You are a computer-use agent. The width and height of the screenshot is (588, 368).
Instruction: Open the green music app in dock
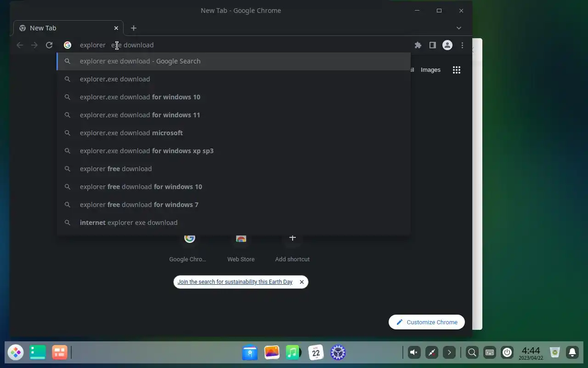pyautogui.click(x=294, y=353)
